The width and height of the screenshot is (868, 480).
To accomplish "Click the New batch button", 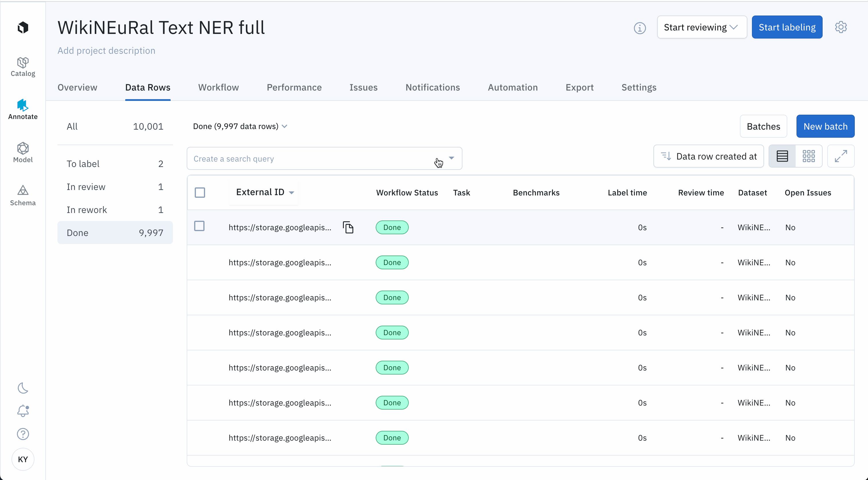I will click(x=825, y=126).
